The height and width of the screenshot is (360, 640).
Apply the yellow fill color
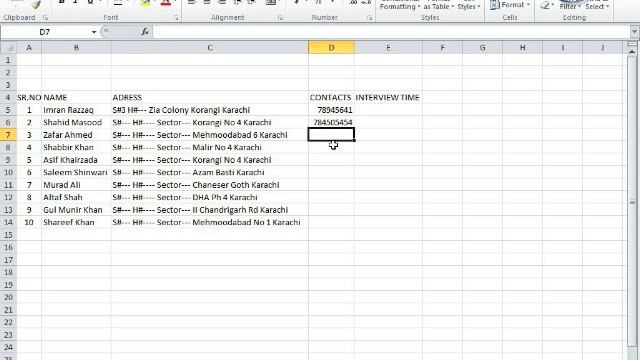coord(145,3)
